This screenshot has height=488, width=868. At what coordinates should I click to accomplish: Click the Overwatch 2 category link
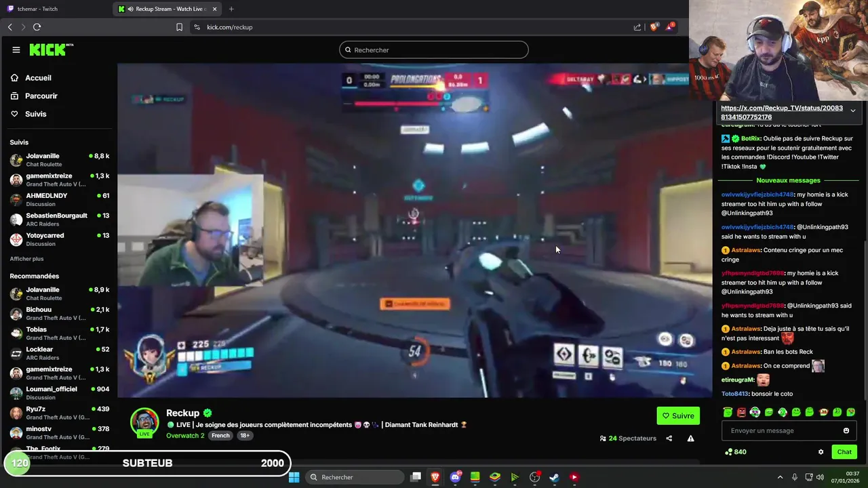tap(185, 435)
